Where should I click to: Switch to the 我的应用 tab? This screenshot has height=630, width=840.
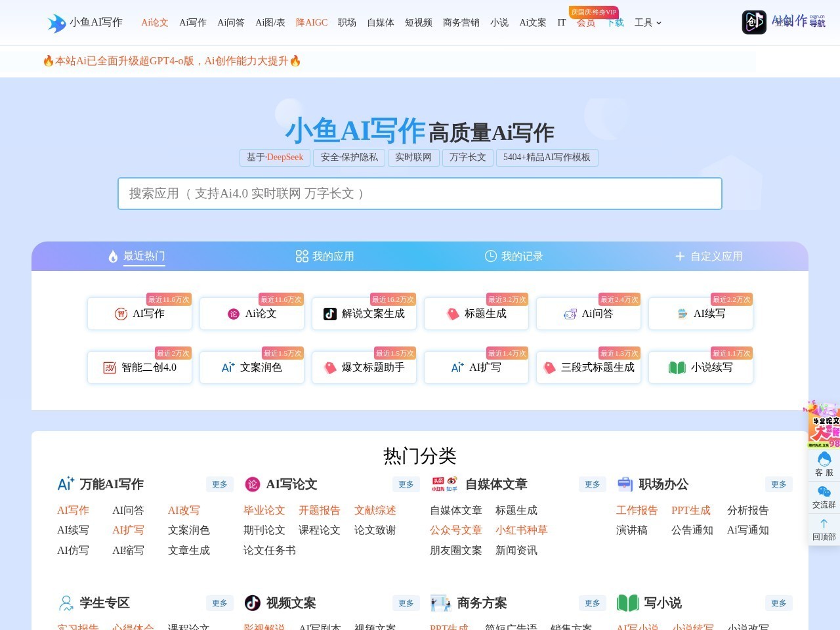(x=325, y=257)
